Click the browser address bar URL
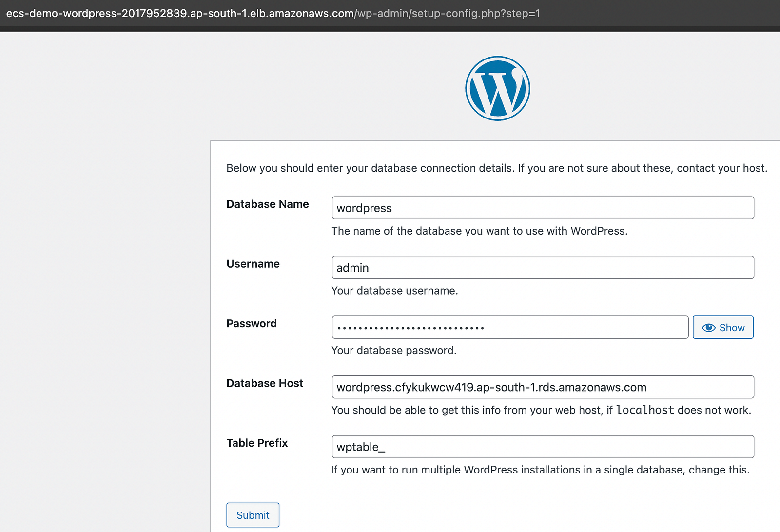 pyautogui.click(x=273, y=13)
